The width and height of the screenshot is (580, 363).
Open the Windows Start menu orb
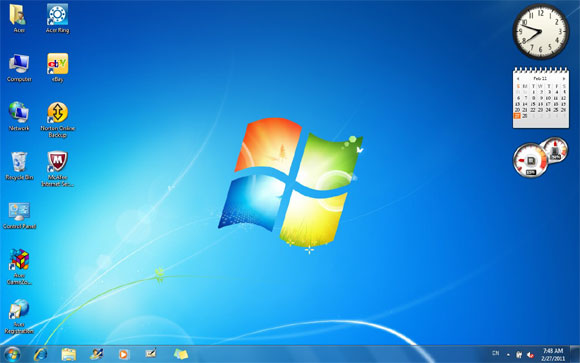click(12, 354)
